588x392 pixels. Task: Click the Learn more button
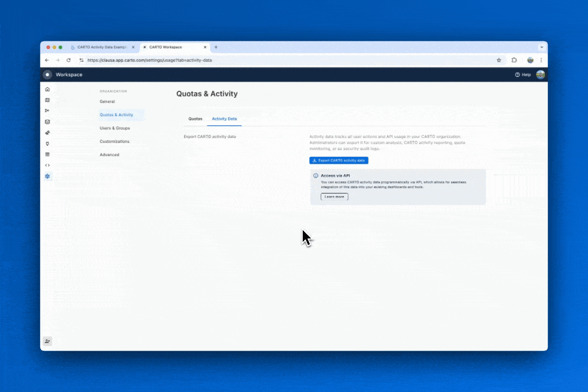(334, 197)
